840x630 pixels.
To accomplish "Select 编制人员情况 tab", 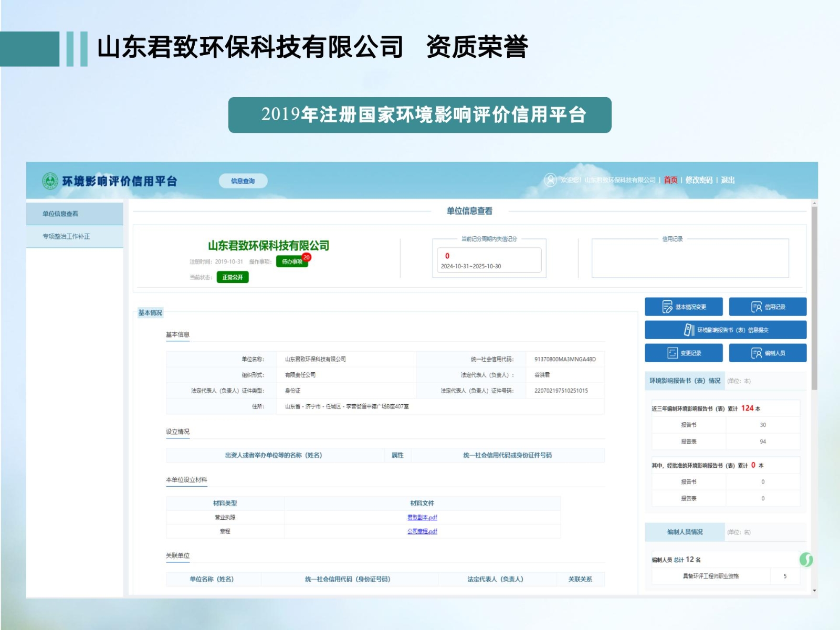I will pyautogui.click(x=685, y=532).
